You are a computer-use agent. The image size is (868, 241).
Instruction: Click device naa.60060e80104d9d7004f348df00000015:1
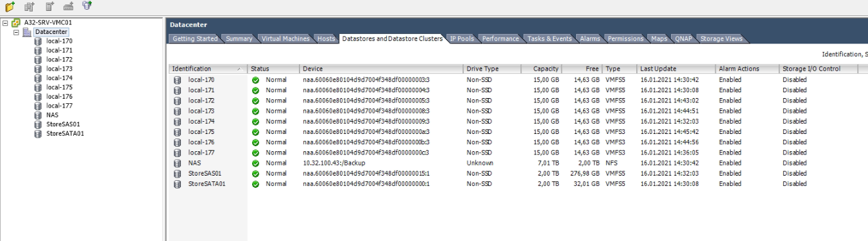[x=366, y=174]
